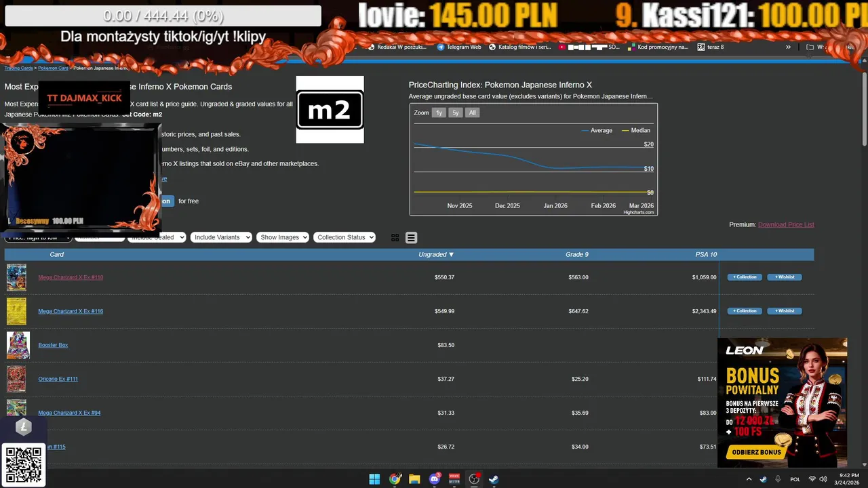Image resolution: width=868 pixels, height=488 pixels.
Task: Show more bookmarks via the overflow chevron
Action: 788,47
